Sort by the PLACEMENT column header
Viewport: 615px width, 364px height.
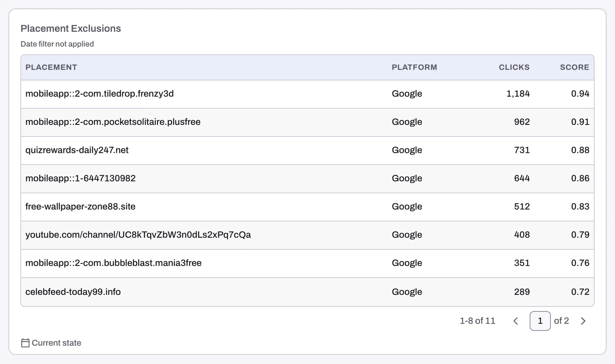coord(51,67)
